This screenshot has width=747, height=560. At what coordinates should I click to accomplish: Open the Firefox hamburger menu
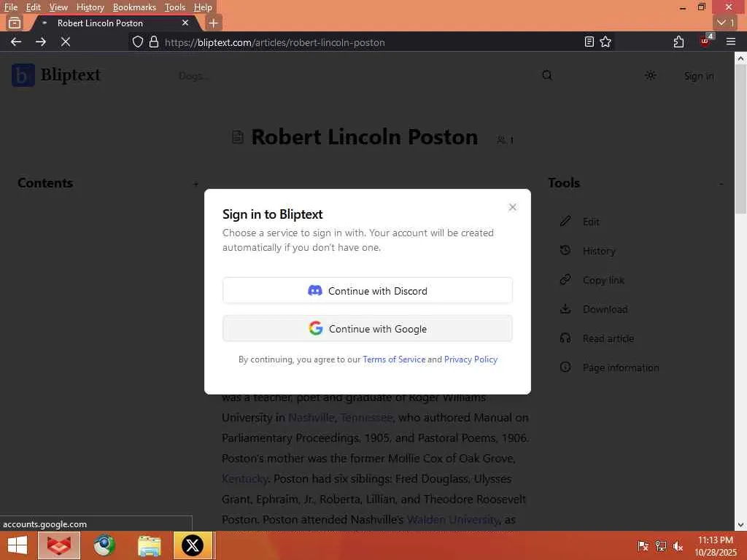point(731,42)
